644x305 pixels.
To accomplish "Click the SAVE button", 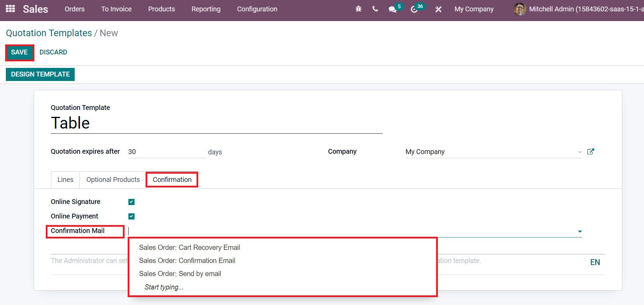I will (x=20, y=52).
